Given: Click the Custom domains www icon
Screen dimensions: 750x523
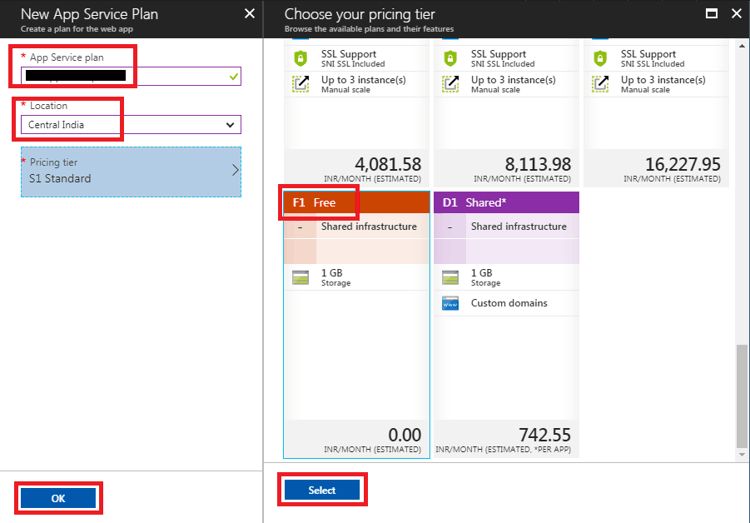Looking at the screenshot, I should pos(450,303).
